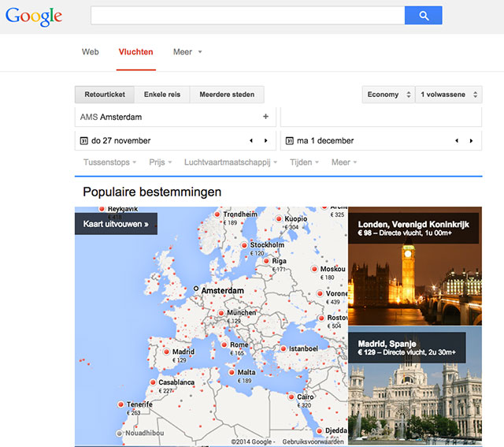This screenshot has height=447, width=504.
Task: Select the Vluchten tab
Action: [136, 52]
